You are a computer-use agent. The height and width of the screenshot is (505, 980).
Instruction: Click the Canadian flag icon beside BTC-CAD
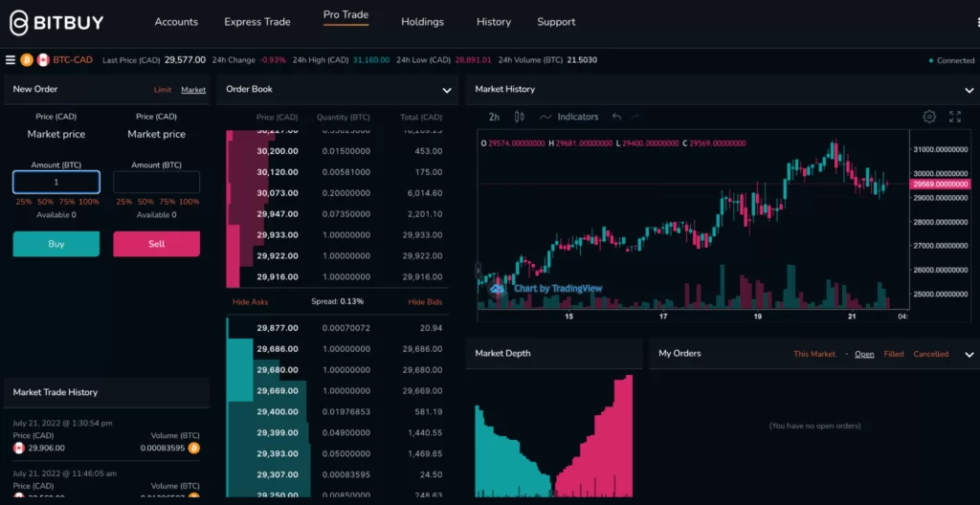coord(43,60)
